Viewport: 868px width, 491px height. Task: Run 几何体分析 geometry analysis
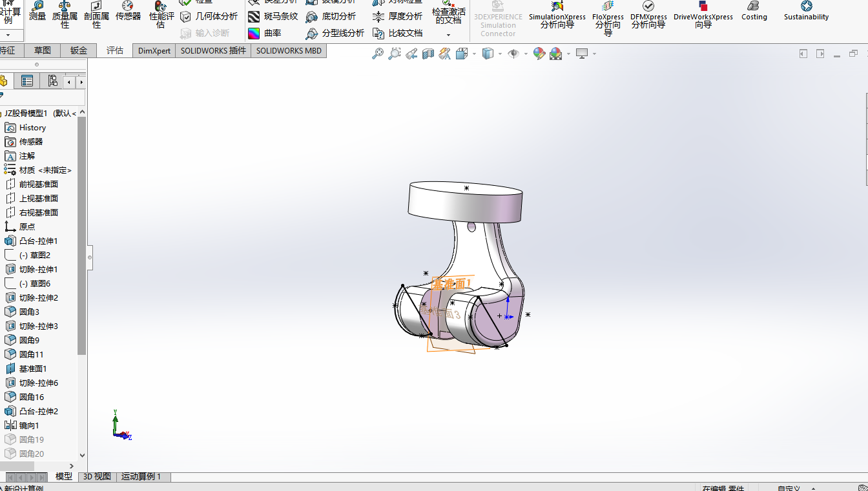(x=209, y=17)
